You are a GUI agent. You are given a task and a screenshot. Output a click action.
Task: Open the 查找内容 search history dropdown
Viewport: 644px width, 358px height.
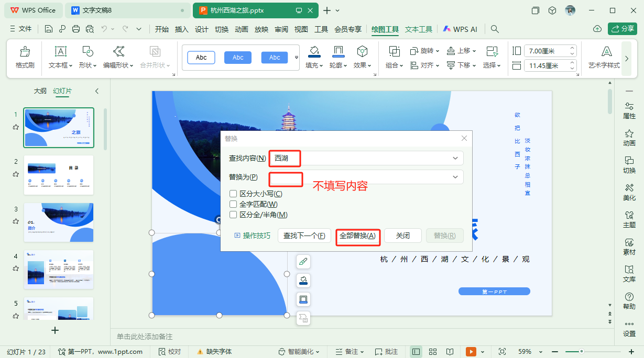pyautogui.click(x=455, y=158)
